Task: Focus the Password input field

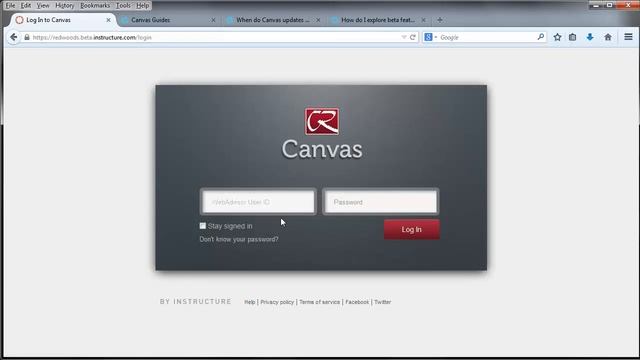Action: [x=380, y=202]
